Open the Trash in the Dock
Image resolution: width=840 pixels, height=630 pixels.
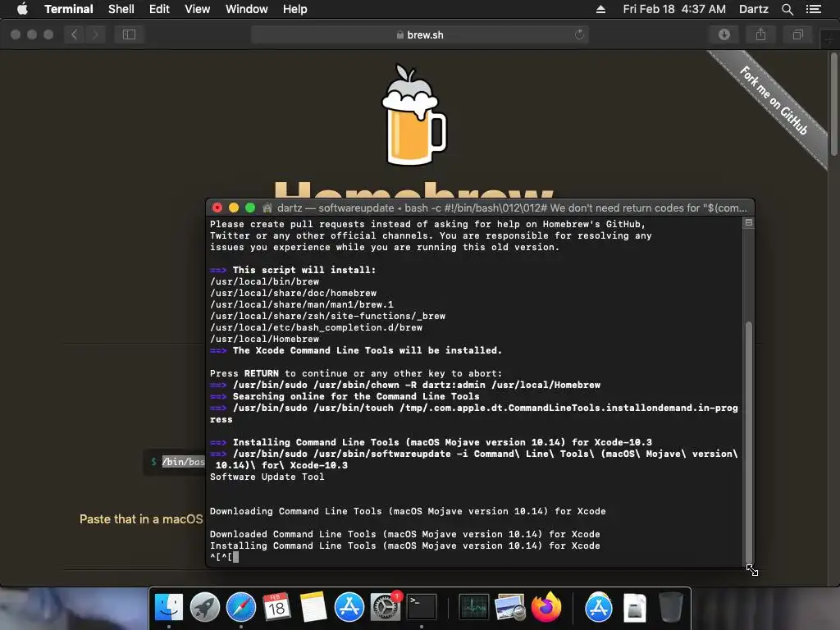tap(670, 608)
